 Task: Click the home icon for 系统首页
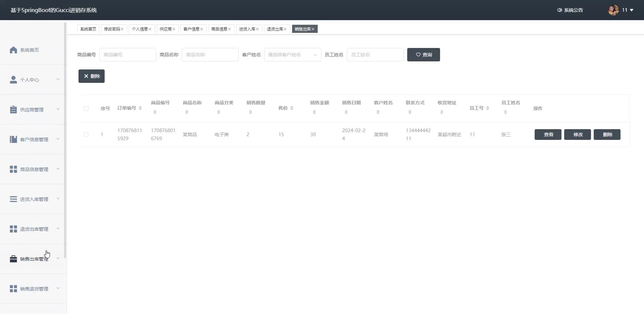point(13,50)
